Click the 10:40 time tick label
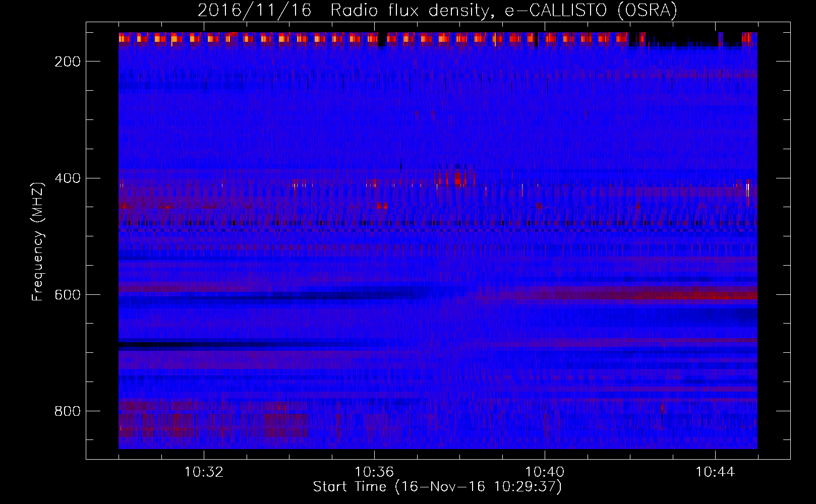Viewport: 816px width, 504px height. [x=545, y=472]
